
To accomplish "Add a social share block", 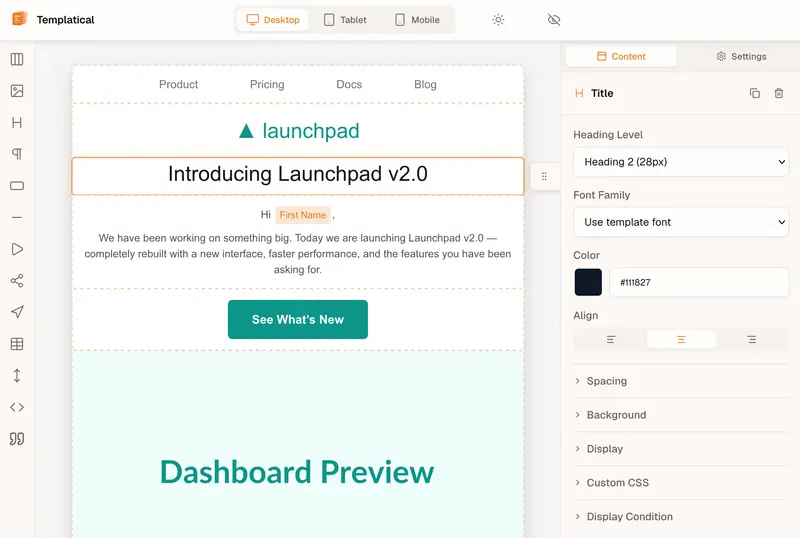I will pyautogui.click(x=17, y=281).
